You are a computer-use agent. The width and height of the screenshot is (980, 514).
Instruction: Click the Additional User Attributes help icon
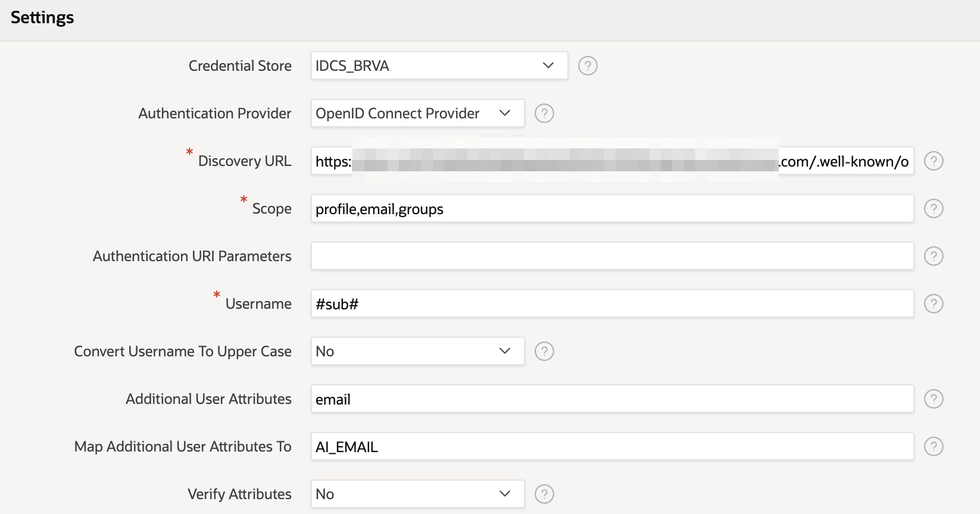(934, 399)
